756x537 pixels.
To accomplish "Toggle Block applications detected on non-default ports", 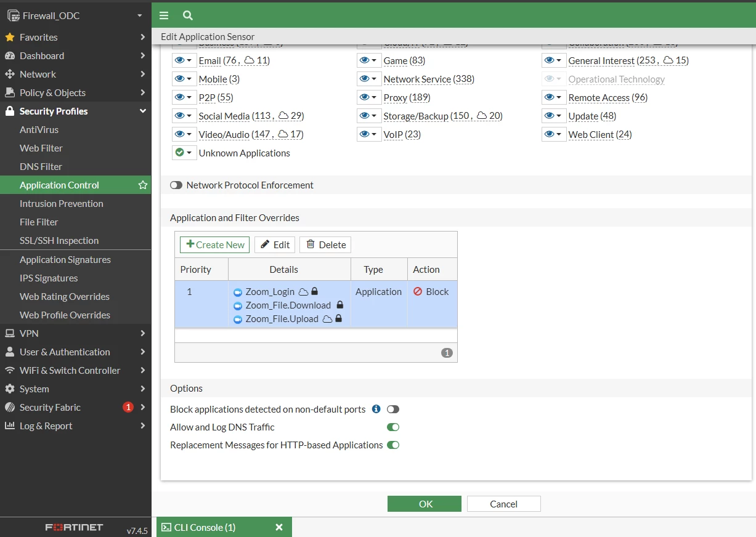I will [x=393, y=409].
